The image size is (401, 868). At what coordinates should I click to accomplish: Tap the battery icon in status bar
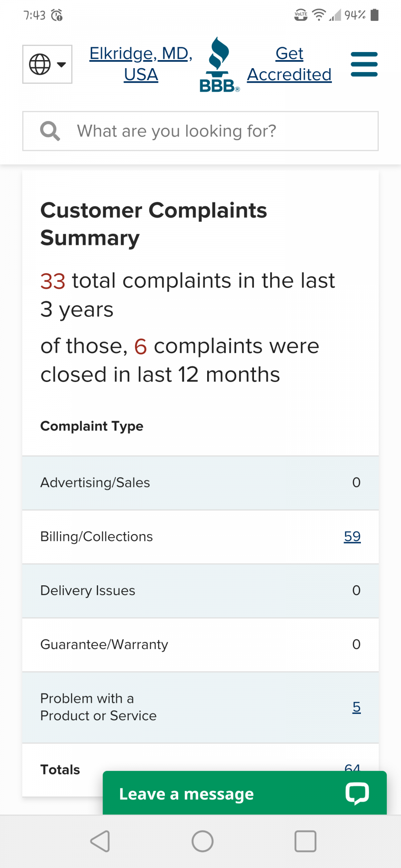375,15
